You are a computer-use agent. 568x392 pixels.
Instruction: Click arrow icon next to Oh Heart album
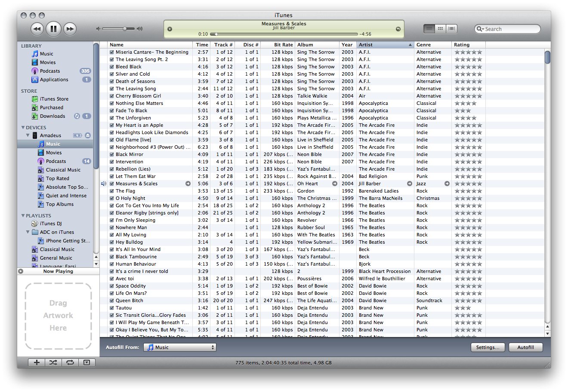click(x=334, y=184)
